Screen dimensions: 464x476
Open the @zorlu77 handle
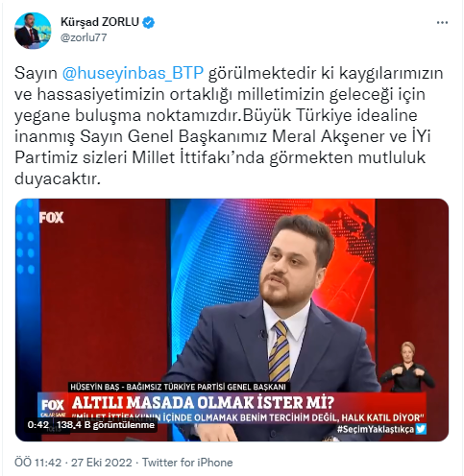pyautogui.click(x=84, y=37)
